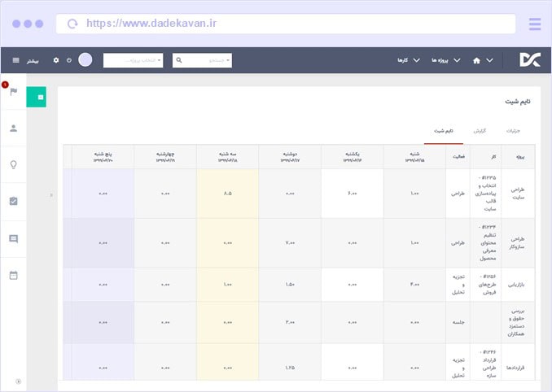Open the calendar sidebar icon
Screen dimensions: 552x392
[x=13, y=275]
